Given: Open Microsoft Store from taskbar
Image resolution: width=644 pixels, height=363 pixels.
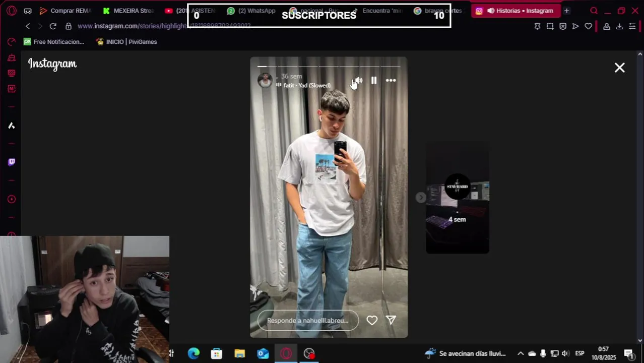Looking at the screenshot, I should [217, 353].
